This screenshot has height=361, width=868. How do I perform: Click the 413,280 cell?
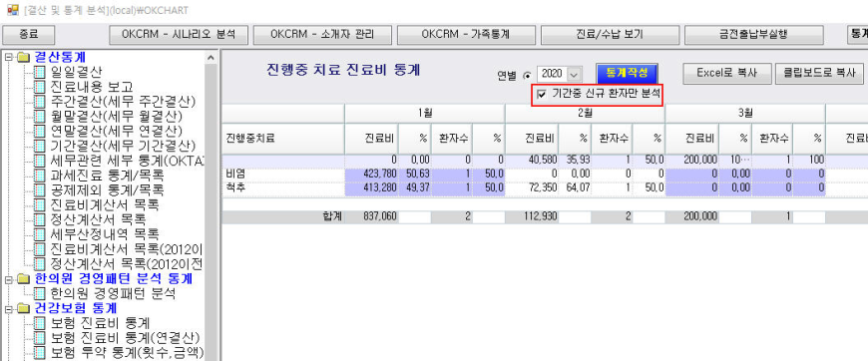[372, 187]
